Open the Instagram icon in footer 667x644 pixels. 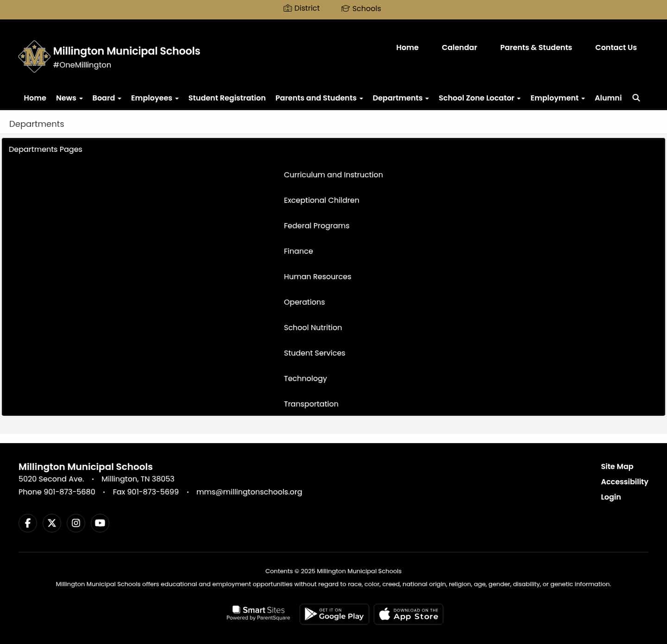[x=76, y=523]
